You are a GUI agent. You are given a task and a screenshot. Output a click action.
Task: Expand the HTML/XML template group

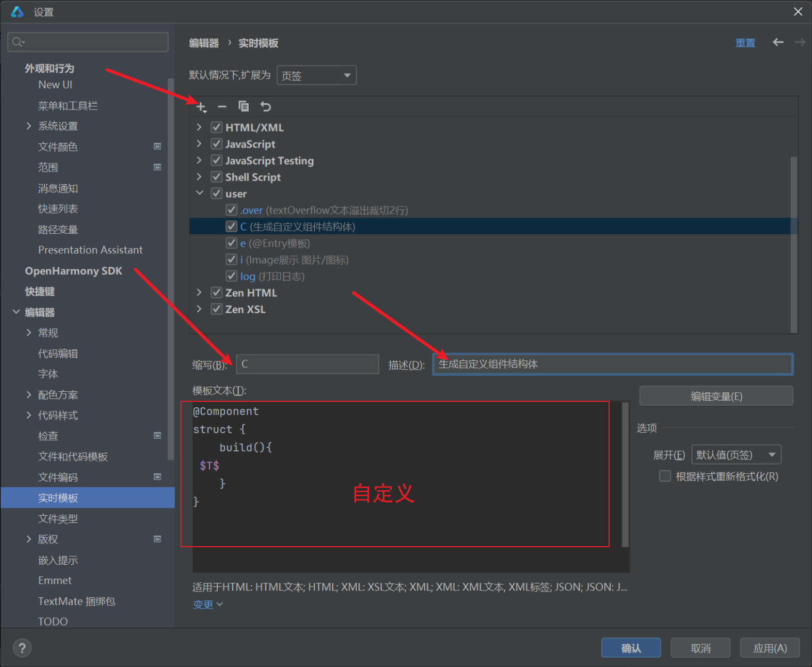click(199, 127)
